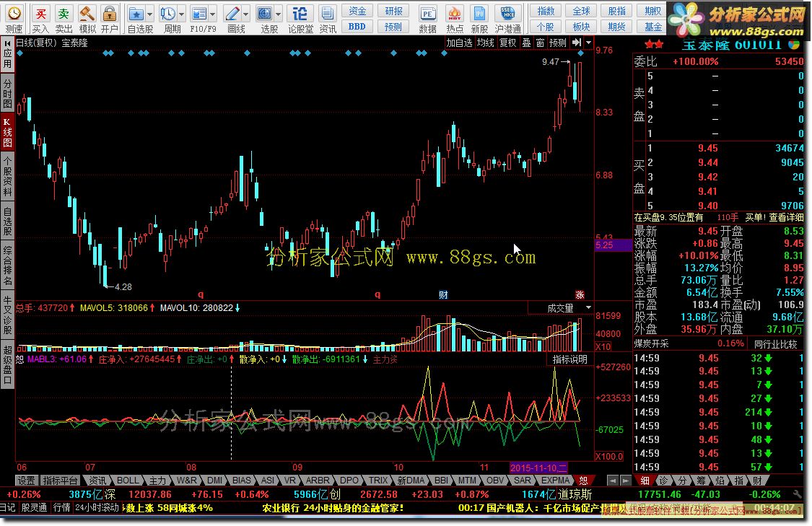The width and height of the screenshot is (812, 526).
Task: Select the 分时图 sidebar view
Action: (7, 94)
